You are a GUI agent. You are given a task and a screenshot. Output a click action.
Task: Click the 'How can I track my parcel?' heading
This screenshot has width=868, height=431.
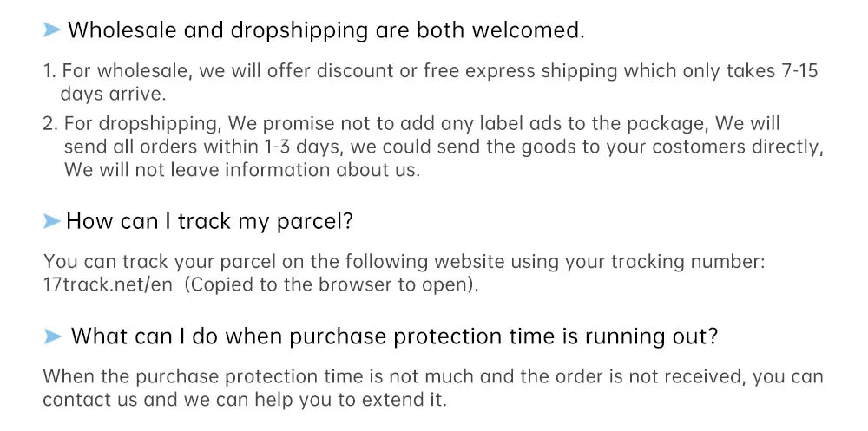210,222
